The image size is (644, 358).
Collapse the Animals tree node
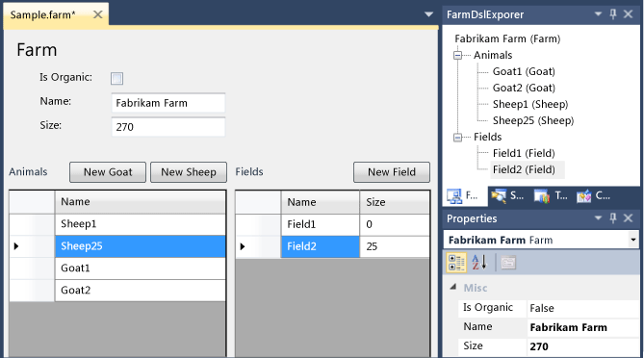tap(457, 55)
